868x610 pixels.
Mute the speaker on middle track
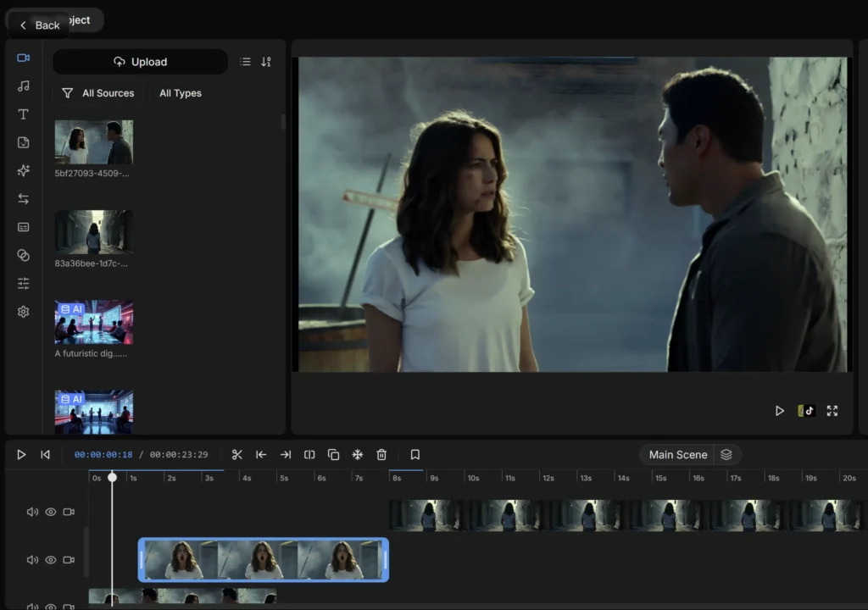point(32,560)
